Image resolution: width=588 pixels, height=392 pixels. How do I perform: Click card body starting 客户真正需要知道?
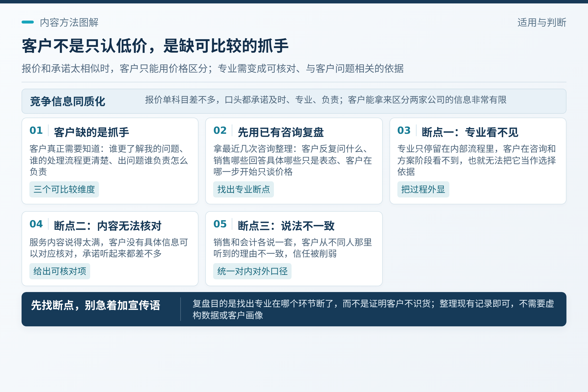point(109,160)
